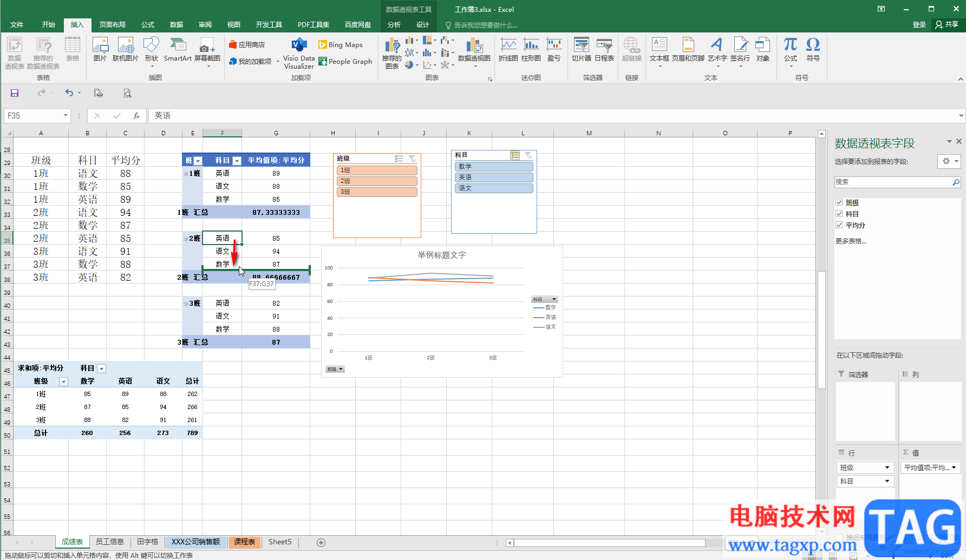Insert a Win/Loss sparkline (盈亏)
The height and width of the screenshot is (560, 966).
tap(554, 50)
